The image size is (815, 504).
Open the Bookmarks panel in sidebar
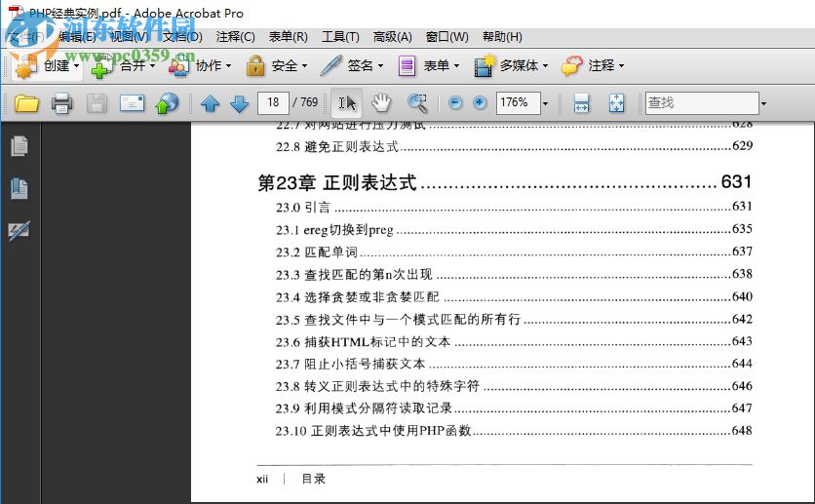(x=19, y=188)
